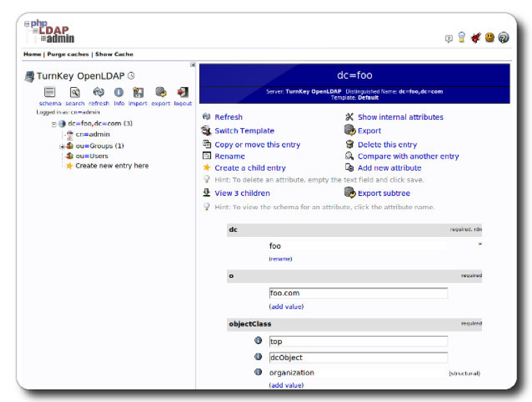Click the red bug report icon

click(476, 38)
